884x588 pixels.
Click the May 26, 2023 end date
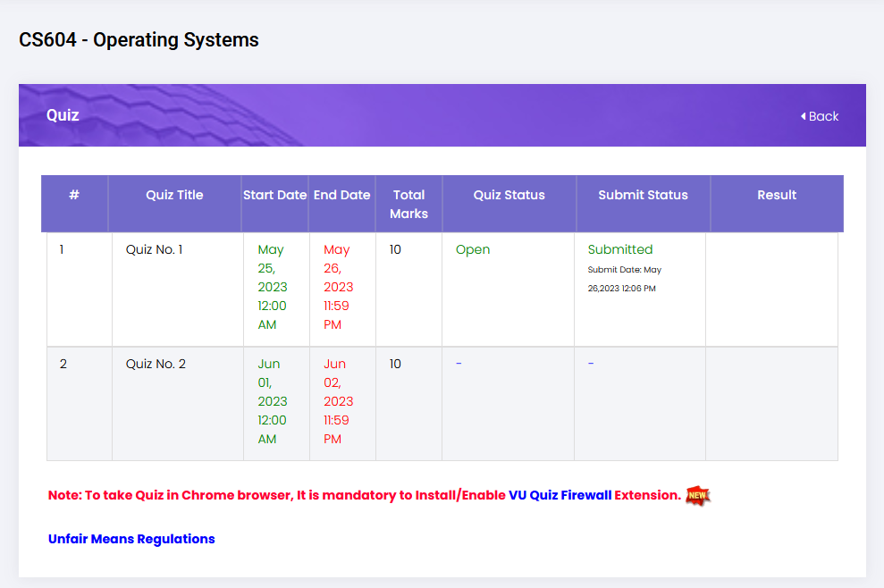(x=338, y=287)
